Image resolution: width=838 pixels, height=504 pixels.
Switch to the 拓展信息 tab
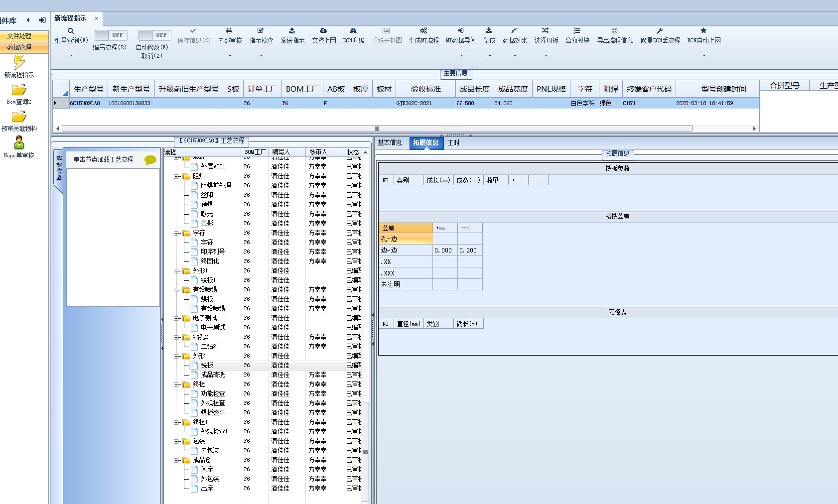click(426, 143)
